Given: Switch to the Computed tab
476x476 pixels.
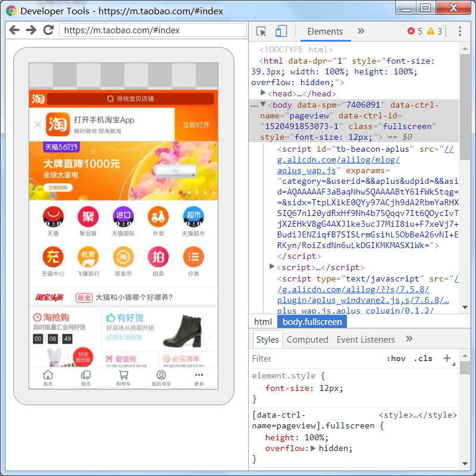Looking at the screenshot, I should coord(307,339).
